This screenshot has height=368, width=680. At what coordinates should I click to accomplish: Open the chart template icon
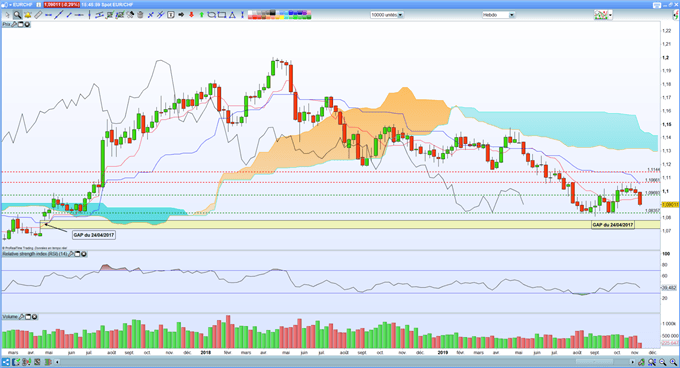tap(601, 15)
